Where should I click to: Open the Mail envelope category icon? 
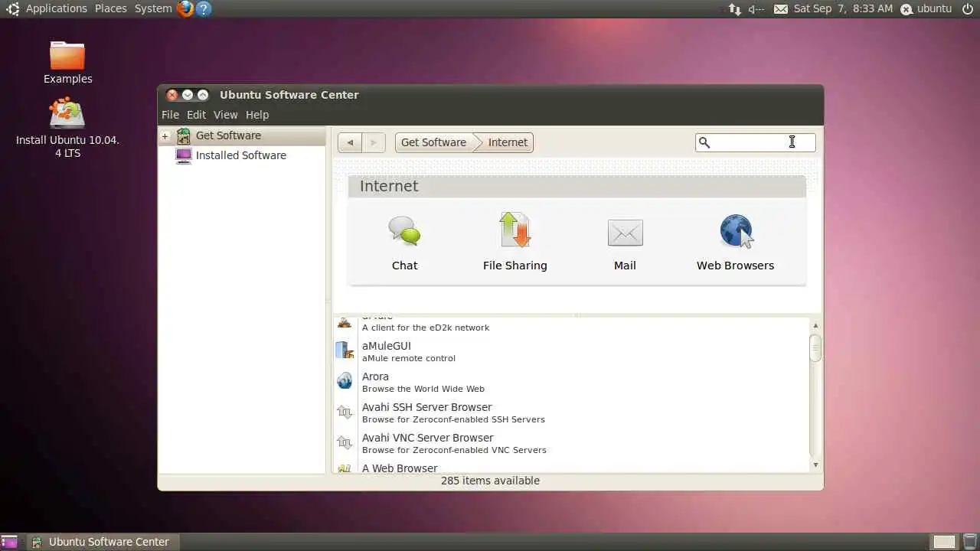(x=625, y=233)
